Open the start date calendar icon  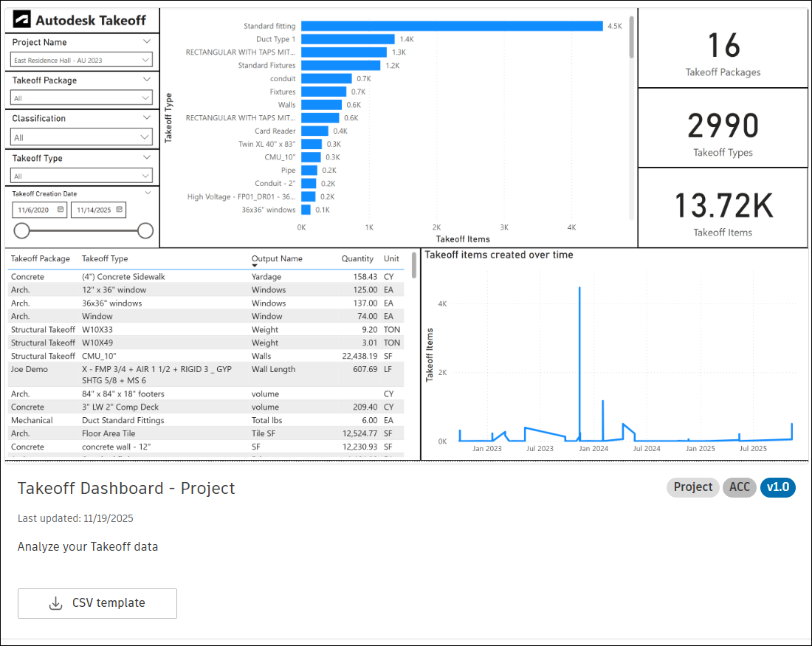click(61, 209)
